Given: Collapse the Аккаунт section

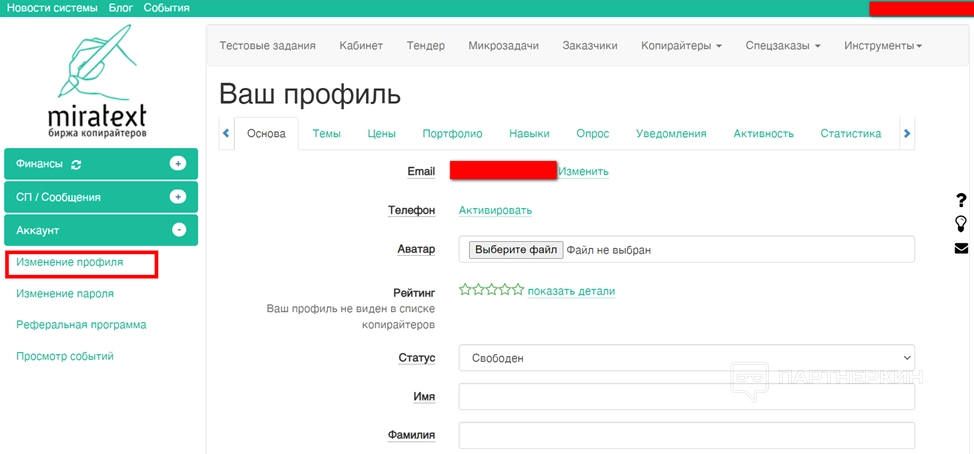Looking at the screenshot, I should 178,230.
